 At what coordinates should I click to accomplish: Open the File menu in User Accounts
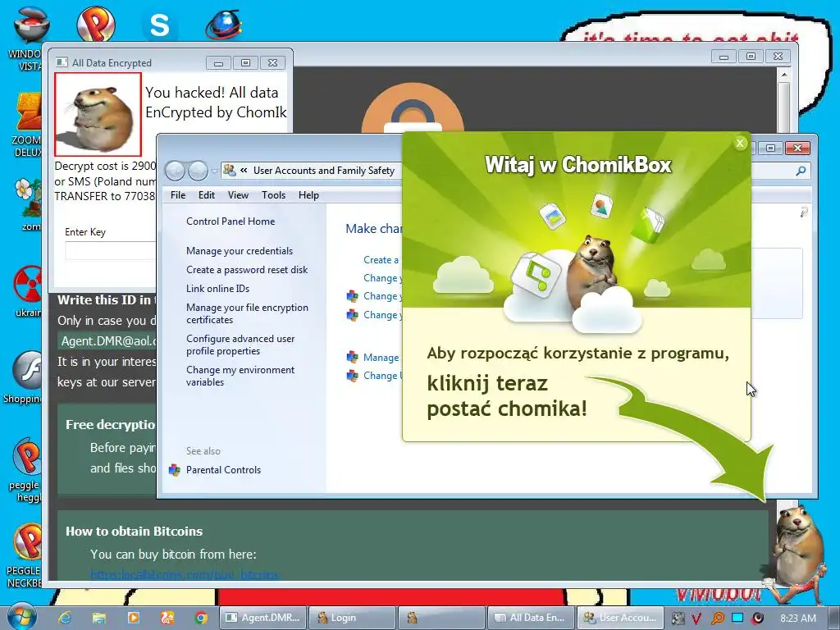pyautogui.click(x=178, y=195)
